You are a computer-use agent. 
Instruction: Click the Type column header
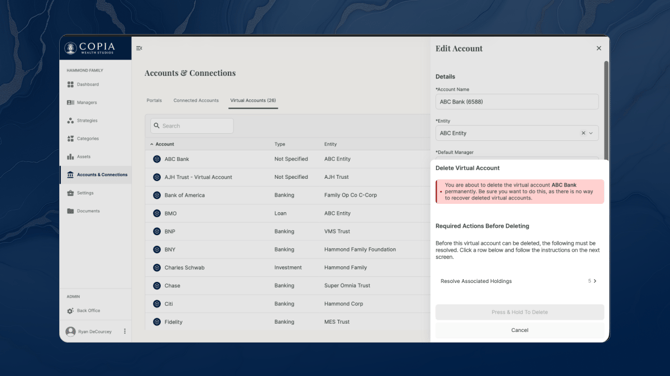(x=279, y=144)
